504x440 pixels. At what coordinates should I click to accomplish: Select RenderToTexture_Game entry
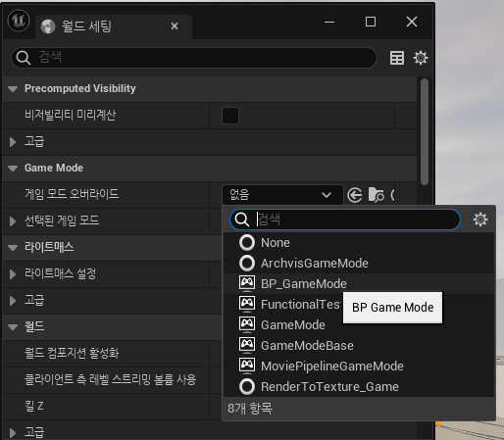(359, 387)
